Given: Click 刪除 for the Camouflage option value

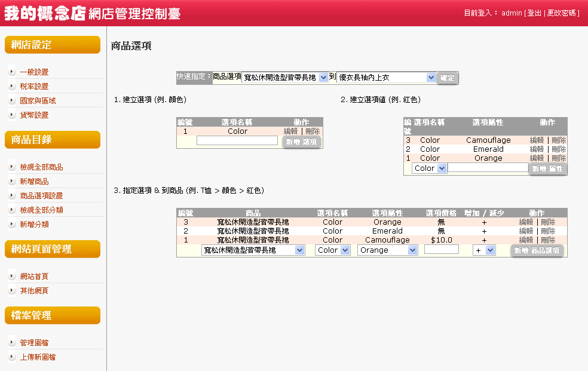Looking at the screenshot, I should [x=559, y=140].
